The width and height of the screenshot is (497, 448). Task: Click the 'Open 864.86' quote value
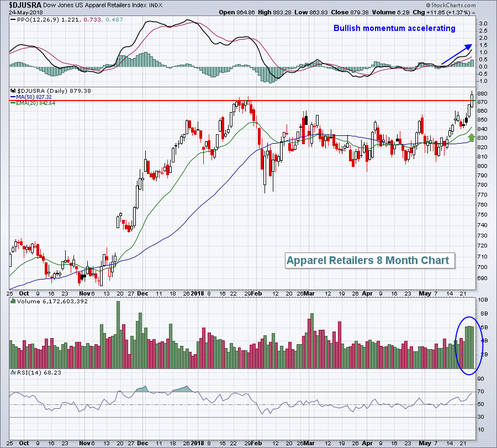click(x=237, y=12)
